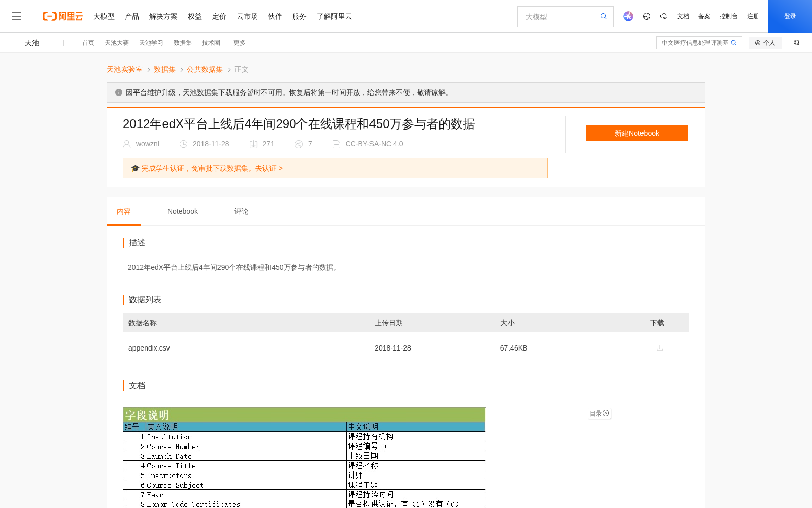Image resolution: width=812 pixels, height=508 pixels.
Task: Expand the 目录 table of contents
Action: [599, 414]
